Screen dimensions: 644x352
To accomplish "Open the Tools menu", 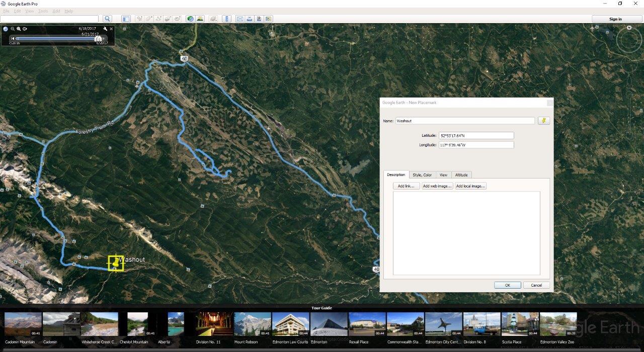I will tap(43, 11).
